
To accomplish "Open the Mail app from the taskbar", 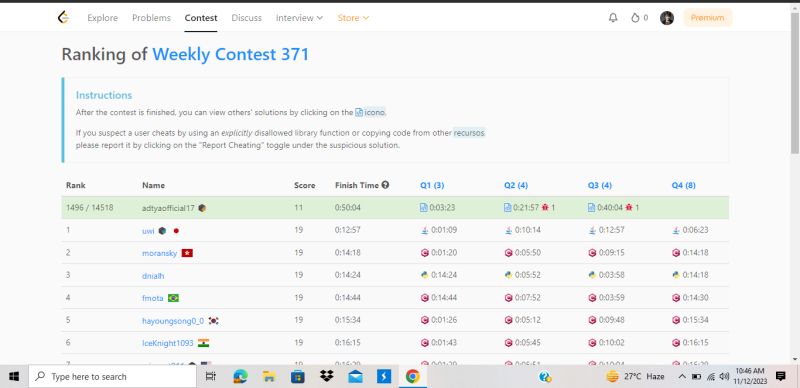I will 355,376.
